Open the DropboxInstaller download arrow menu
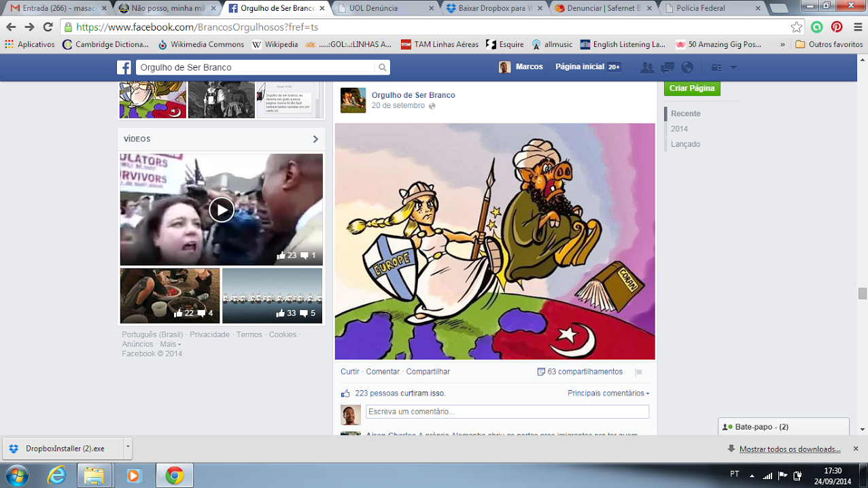The image size is (868, 488). click(127, 448)
